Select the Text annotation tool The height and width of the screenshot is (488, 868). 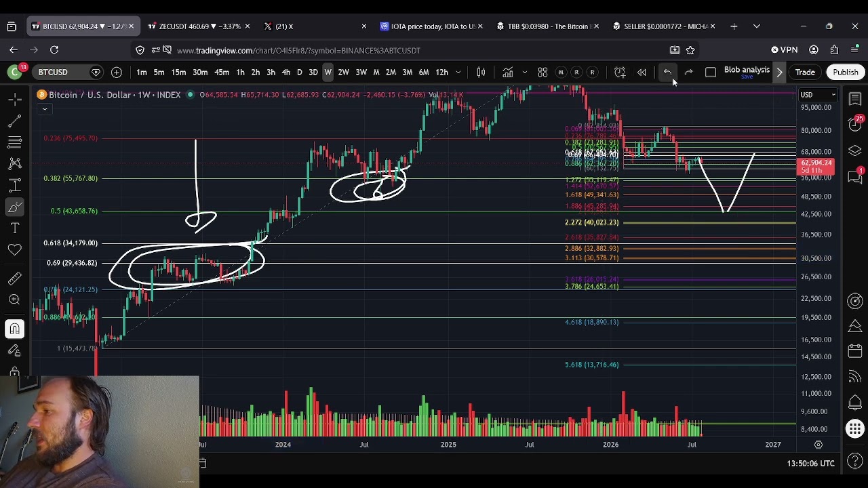[x=14, y=228]
